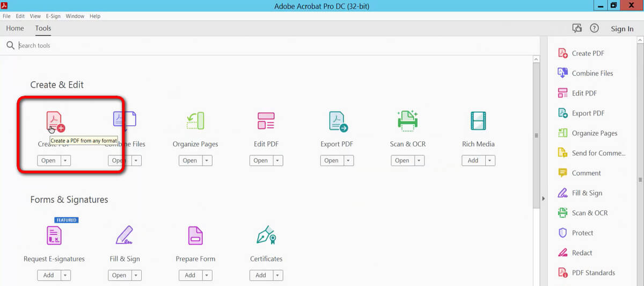Open the E-Sign menu
The width and height of the screenshot is (644, 286).
click(x=53, y=16)
